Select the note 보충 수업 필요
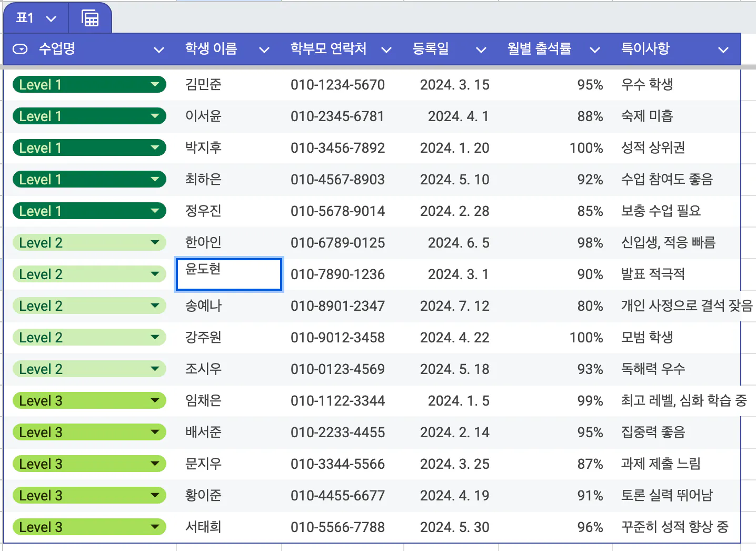Image resolution: width=756 pixels, height=551 pixels. (661, 211)
